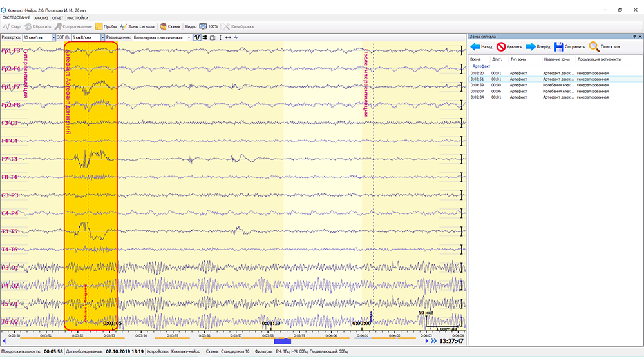
Task: Click the Сбросить reset button
Action: click(x=38, y=26)
